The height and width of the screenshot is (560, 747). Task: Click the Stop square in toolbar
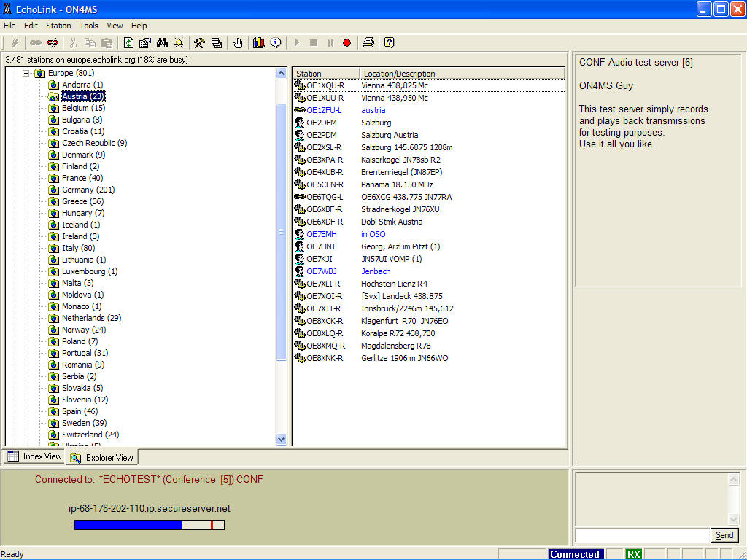click(x=314, y=43)
